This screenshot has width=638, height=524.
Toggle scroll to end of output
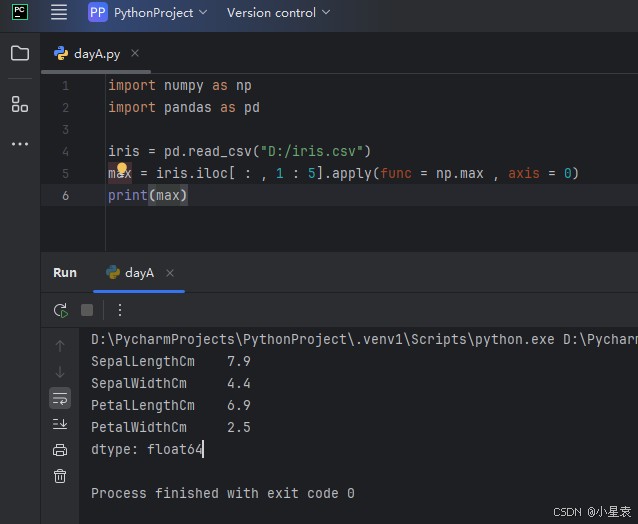click(60, 424)
